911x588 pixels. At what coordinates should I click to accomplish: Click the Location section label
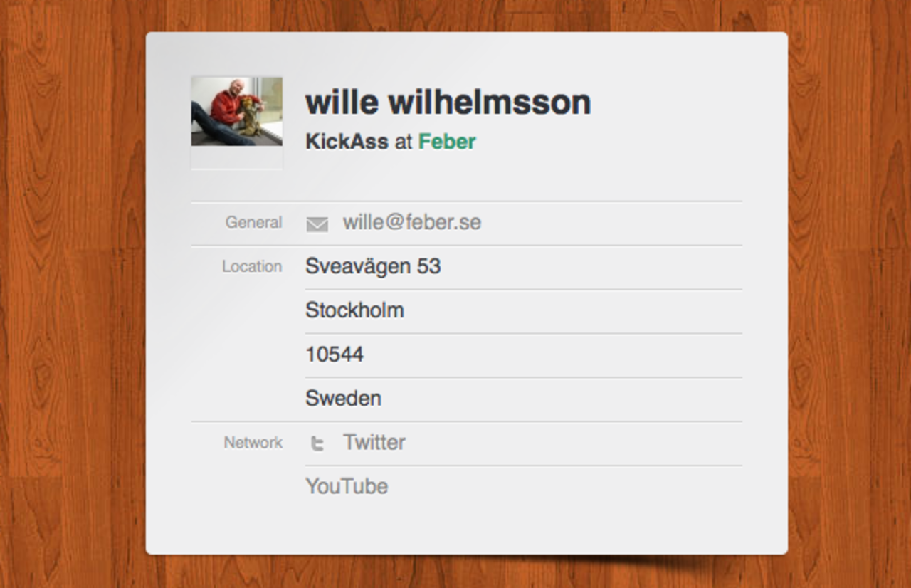[252, 266]
